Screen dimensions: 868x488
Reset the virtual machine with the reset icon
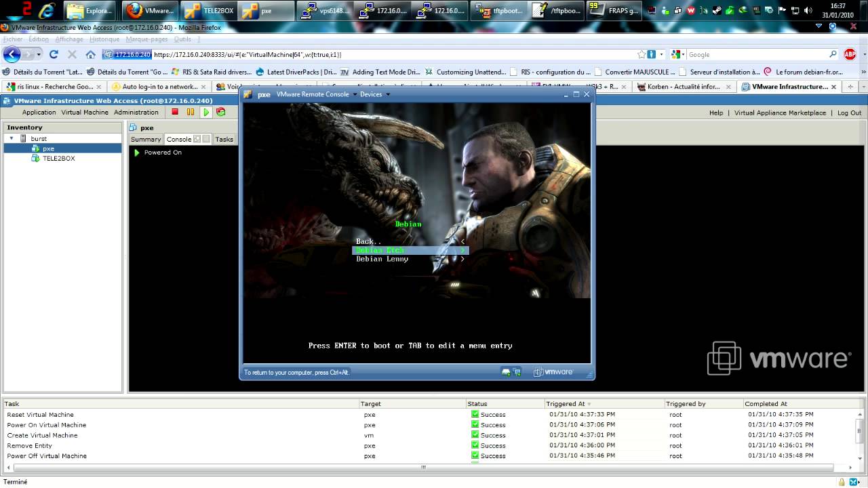click(221, 112)
